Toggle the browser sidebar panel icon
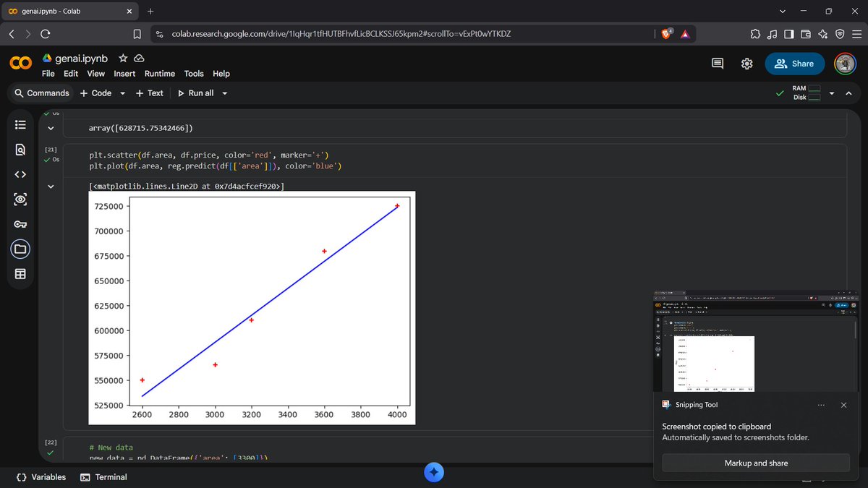The image size is (868, 488). point(789,34)
